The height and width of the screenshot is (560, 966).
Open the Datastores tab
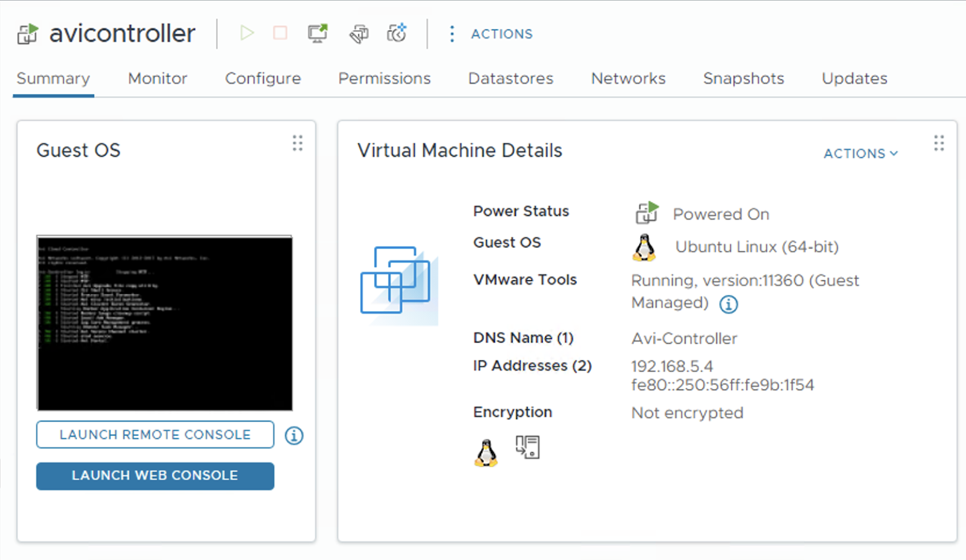(511, 78)
